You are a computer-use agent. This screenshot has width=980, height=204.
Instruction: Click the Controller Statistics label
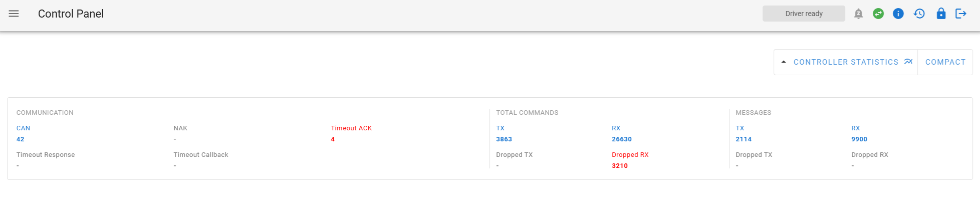[846, 62]
